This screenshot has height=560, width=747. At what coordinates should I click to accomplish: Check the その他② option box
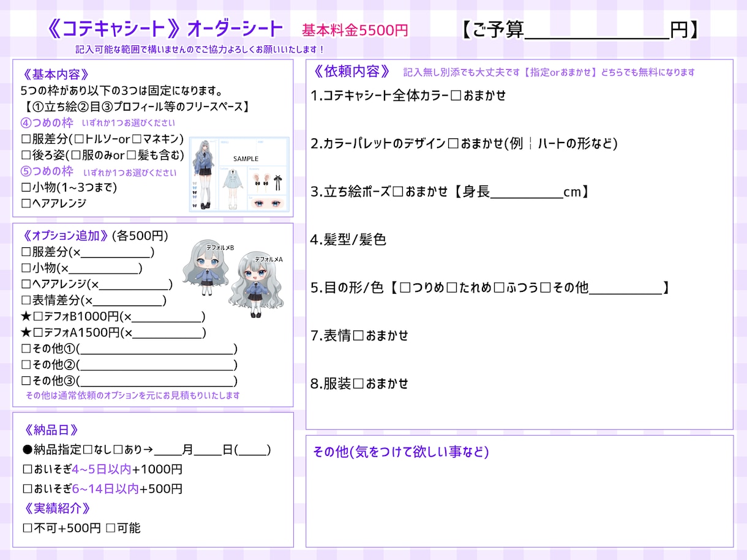[x=26, y=365]
